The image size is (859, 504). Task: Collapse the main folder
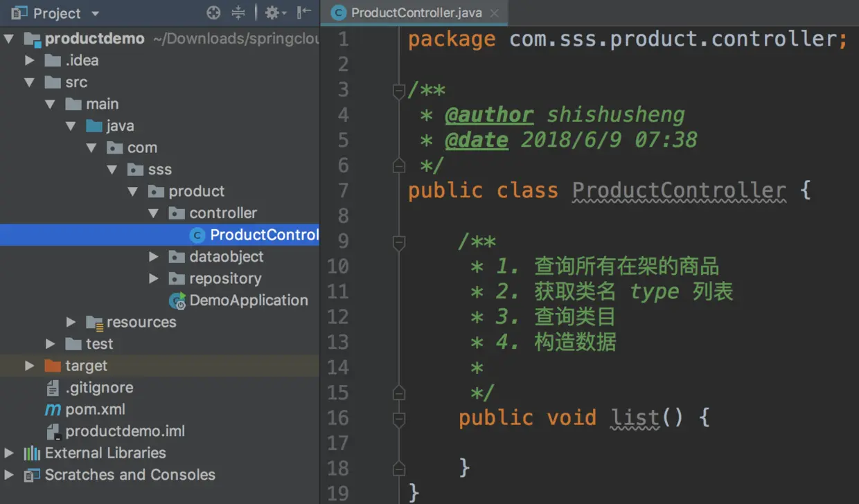(x=51, y=104)
